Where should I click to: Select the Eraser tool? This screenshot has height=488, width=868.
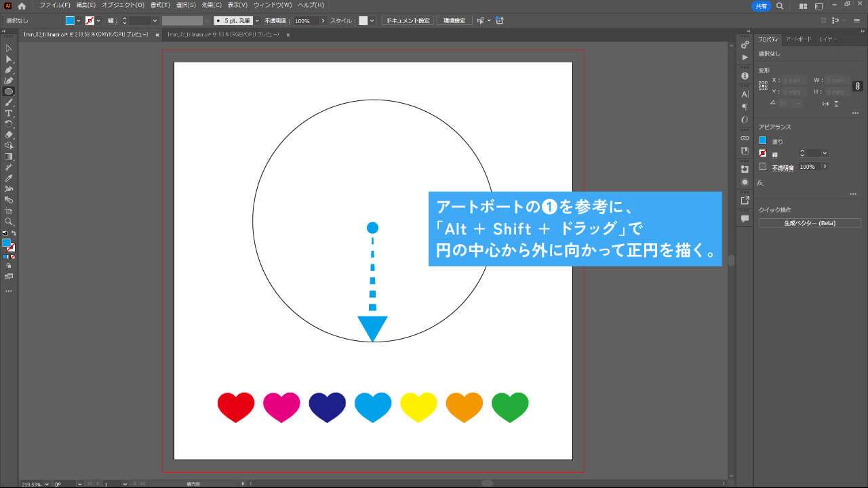pos(9,135)
